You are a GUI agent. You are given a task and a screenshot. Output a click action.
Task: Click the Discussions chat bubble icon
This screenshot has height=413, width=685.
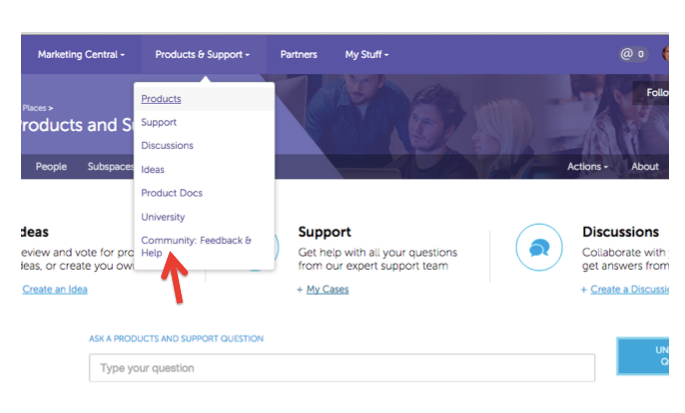pos(539,248)
